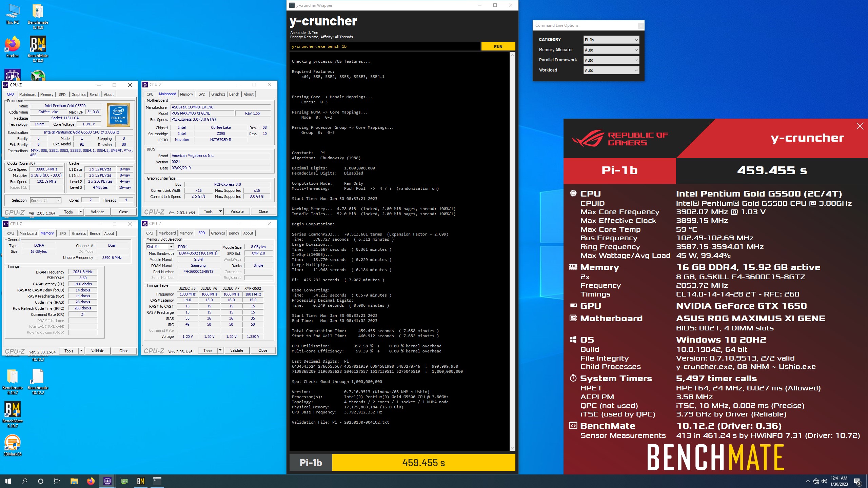Expand the Tools arrow in the CPU tab window
The width and height of the screenshot is (868, 488).
(x=81, y=212)
